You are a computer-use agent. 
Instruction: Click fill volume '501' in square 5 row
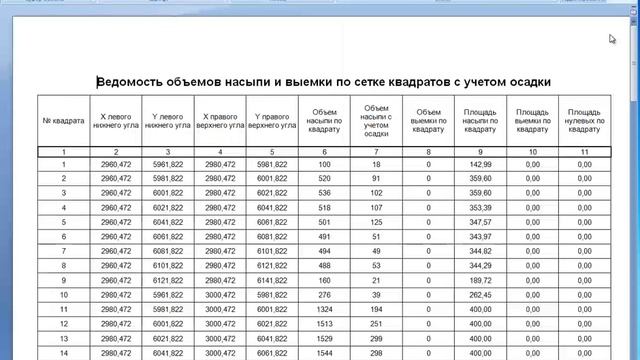pyautogui.click(x=324, y=222)
